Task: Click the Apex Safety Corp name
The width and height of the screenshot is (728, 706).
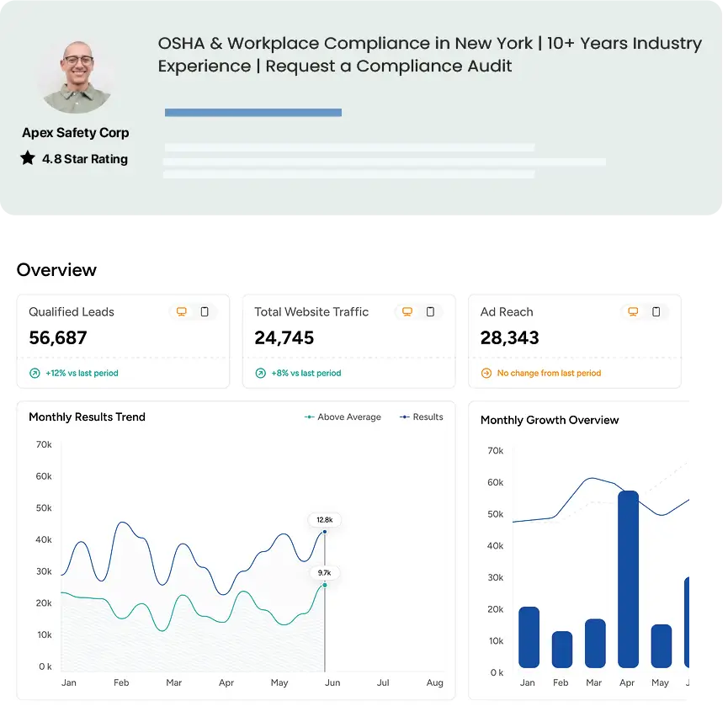Action: pos(76,133)
